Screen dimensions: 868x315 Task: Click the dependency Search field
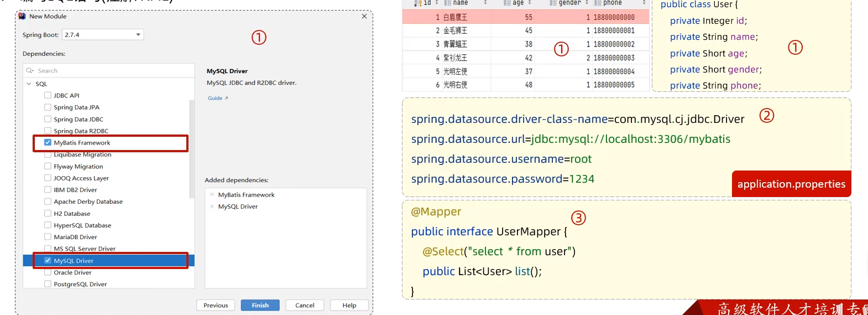(109, 70)
